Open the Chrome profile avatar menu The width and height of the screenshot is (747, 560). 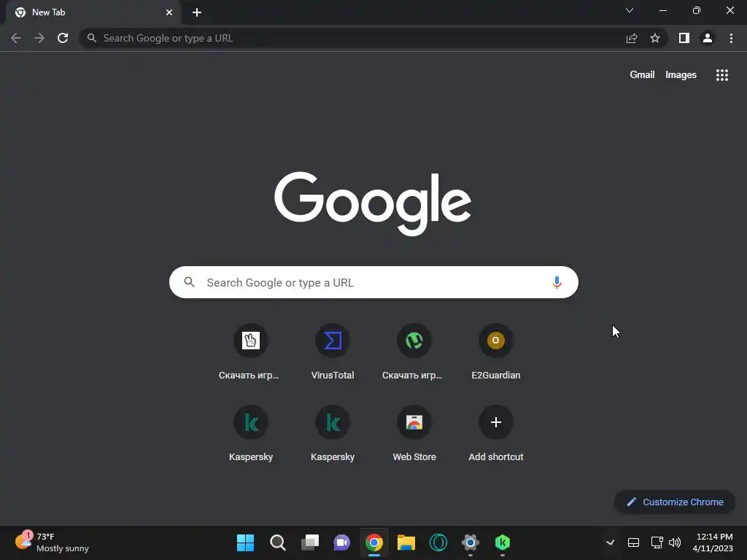708,38
